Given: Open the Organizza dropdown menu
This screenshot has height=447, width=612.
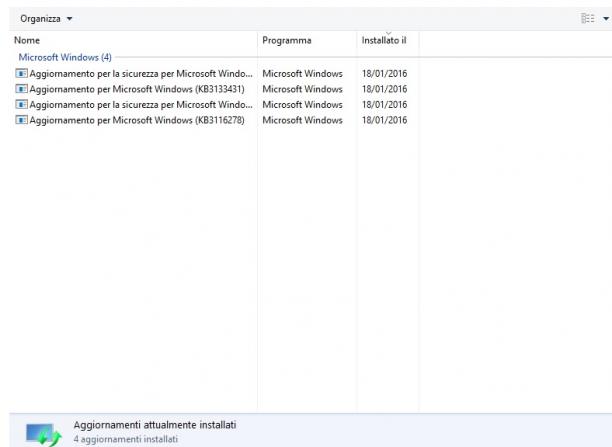Looking at the screenshot, I should (46, 19).
